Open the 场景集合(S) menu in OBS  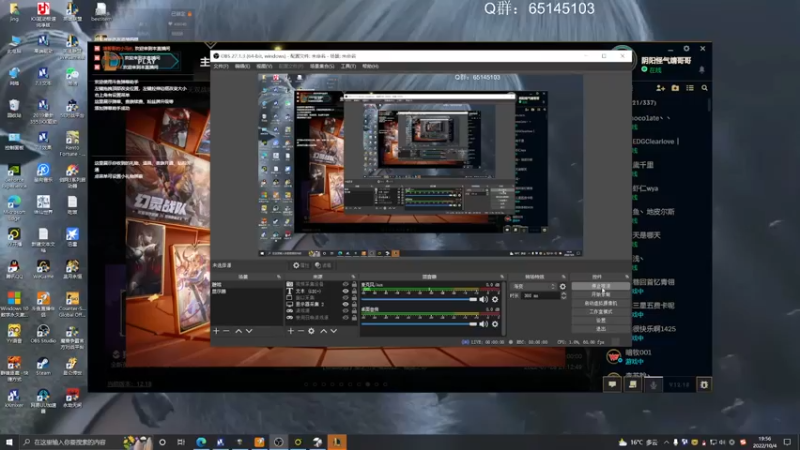tap(322, 66)
